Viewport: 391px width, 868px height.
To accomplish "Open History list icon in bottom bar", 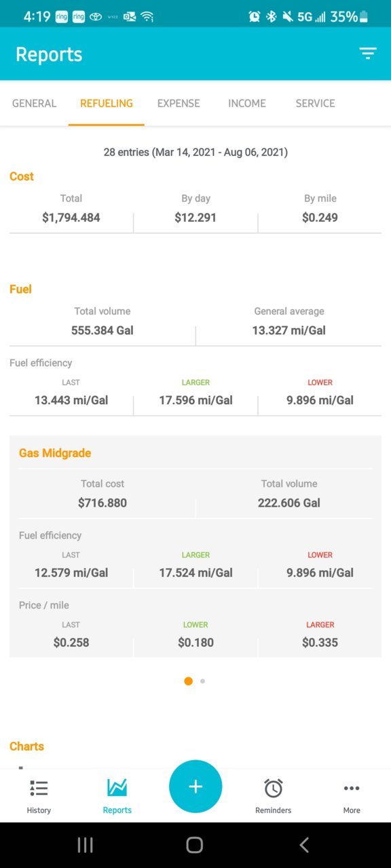I will pyautogui.click(x=39, y=788).
